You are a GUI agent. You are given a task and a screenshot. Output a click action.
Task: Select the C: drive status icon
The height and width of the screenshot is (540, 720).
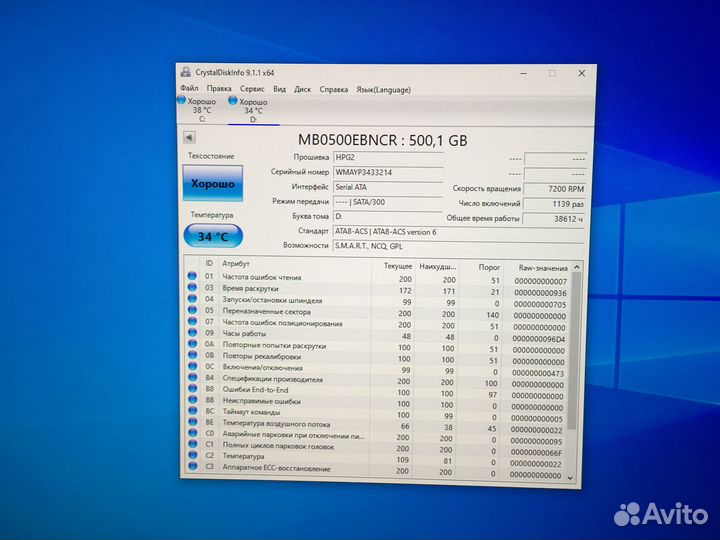pyautogui.click(x=181, y=102)
